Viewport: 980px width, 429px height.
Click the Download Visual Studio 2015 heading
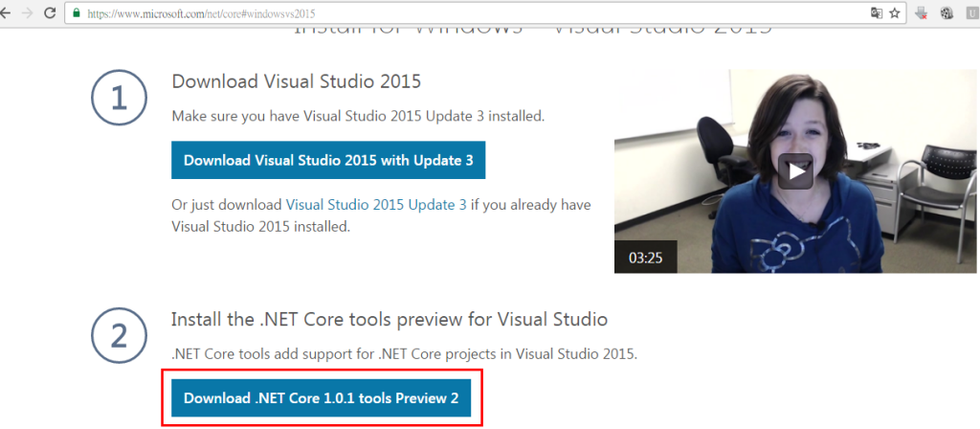pos(296,80)
